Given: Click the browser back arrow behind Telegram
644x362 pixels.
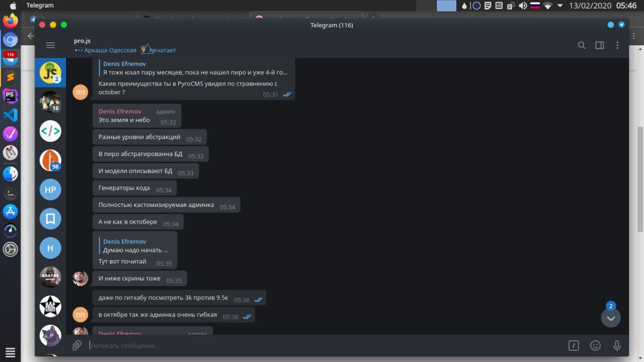Looking at the screenshot, I should click(x=30, y=36).
